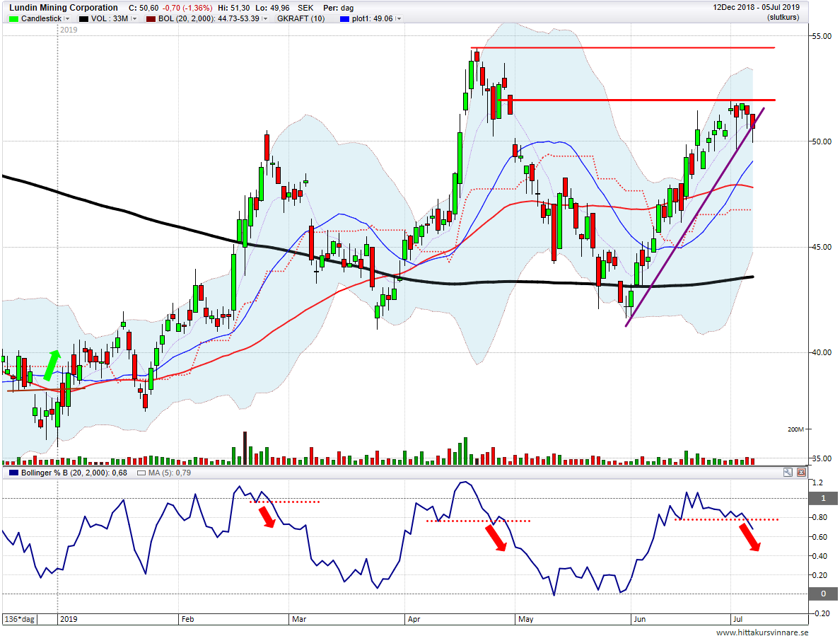The width and height of the screenshot is (840, 636).
Task: Click the blue plot1 color swatch
Action: (344, 19)
